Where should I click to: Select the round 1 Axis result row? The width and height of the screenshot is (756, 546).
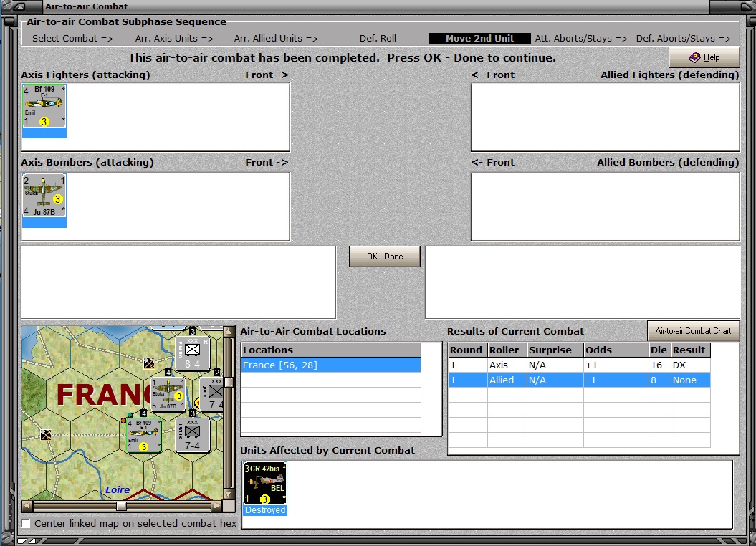579,365
